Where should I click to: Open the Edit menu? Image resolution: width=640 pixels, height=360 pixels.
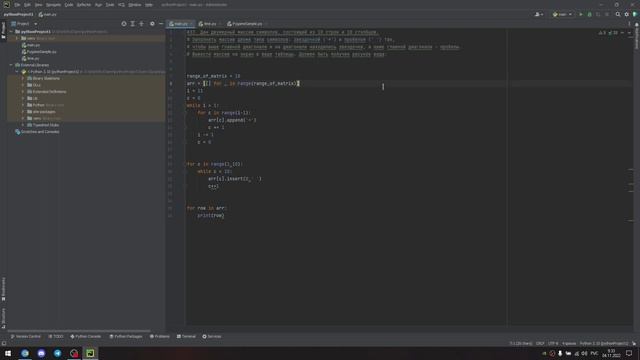pyautogui.click(x=27, y=5)
